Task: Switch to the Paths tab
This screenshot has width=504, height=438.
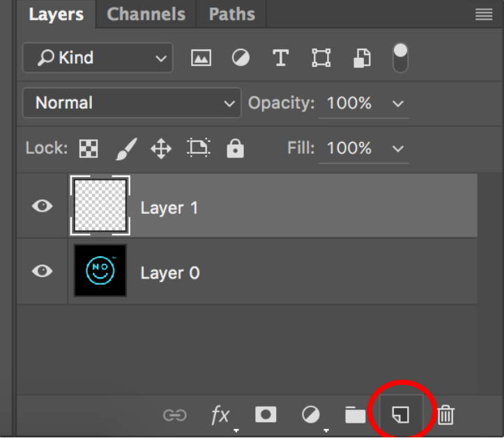Action: pyautogui.click(x=231, y=14)
